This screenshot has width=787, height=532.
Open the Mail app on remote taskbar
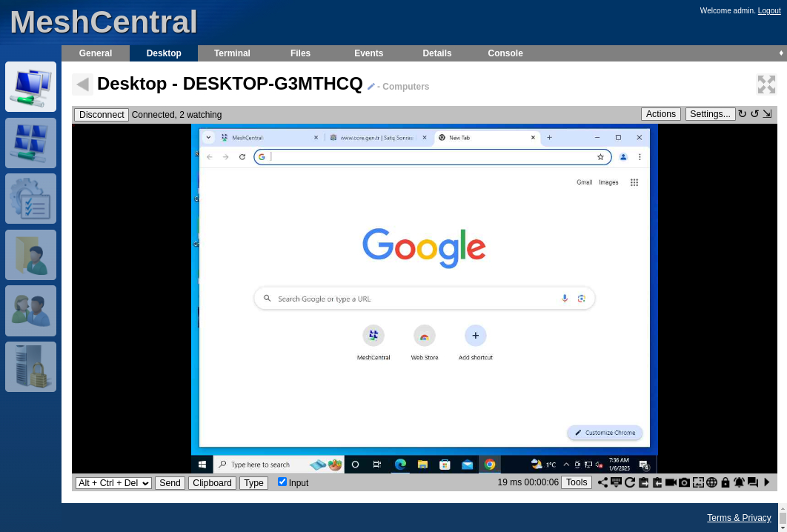(468, 465)
